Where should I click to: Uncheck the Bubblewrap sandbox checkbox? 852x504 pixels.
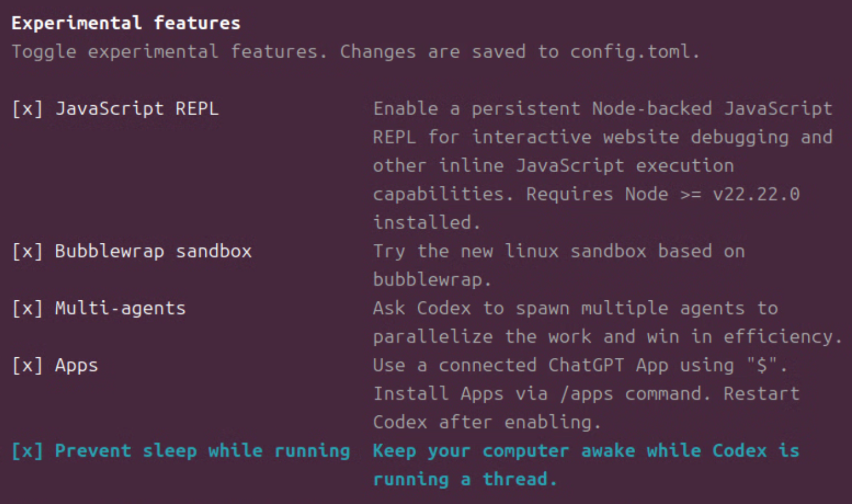(x=27, y=251)
